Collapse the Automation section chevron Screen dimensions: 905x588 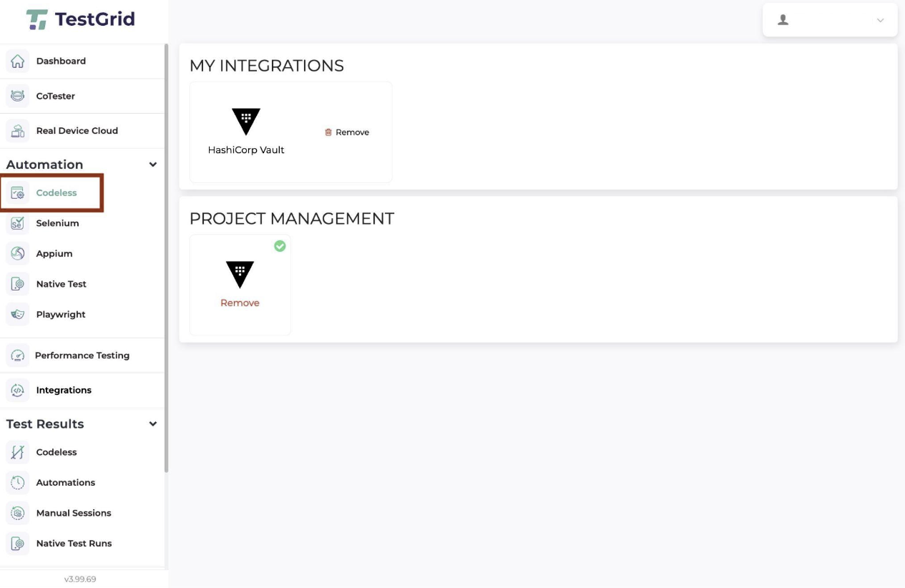coord(152,165)
